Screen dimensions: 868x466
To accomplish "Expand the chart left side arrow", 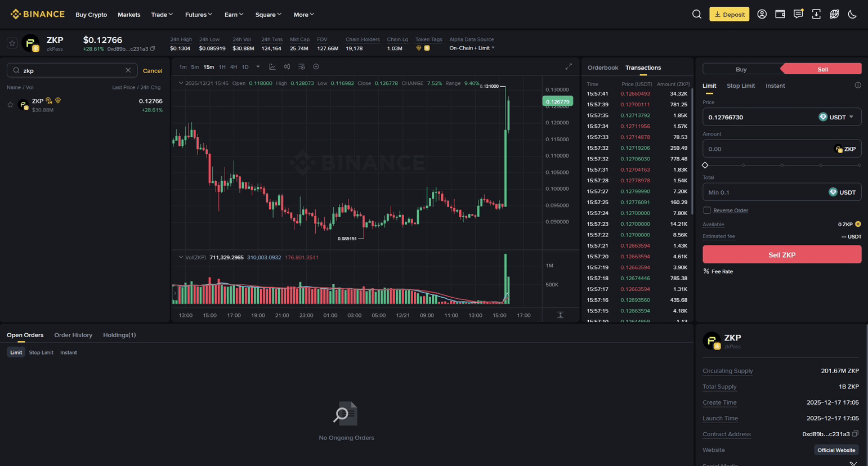I will click(x=175, y=293).
